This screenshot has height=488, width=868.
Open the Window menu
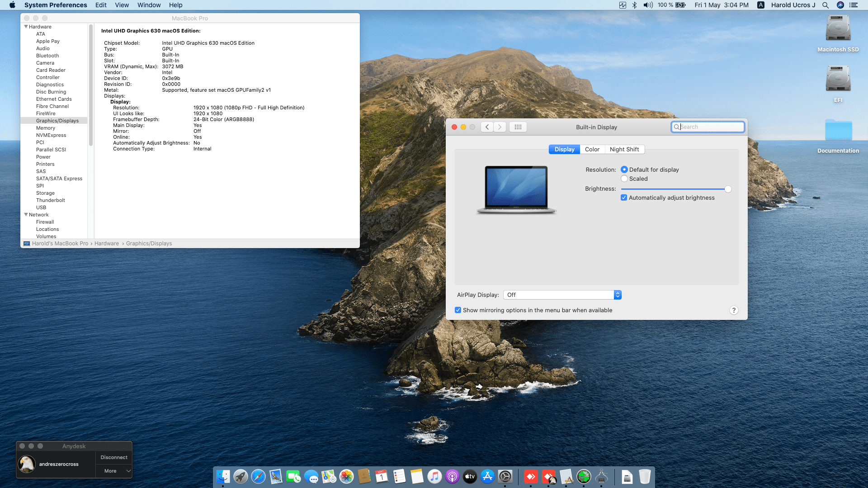click(x=149, y=5)
